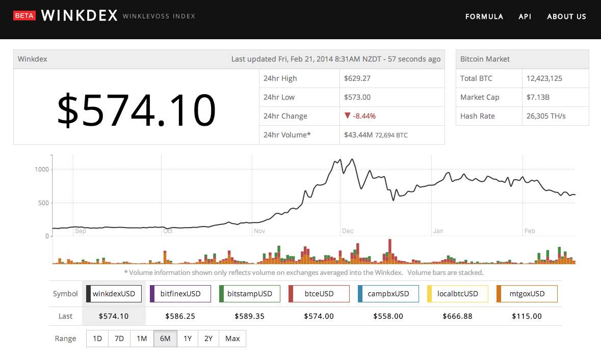Open the FORMULA page

[x=484, y=16]
